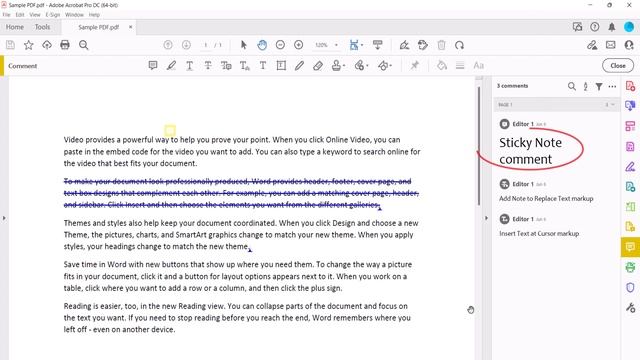Send file by email envelope icon
This screenshot has height=360, width=640.
click(x=611, y=45)
